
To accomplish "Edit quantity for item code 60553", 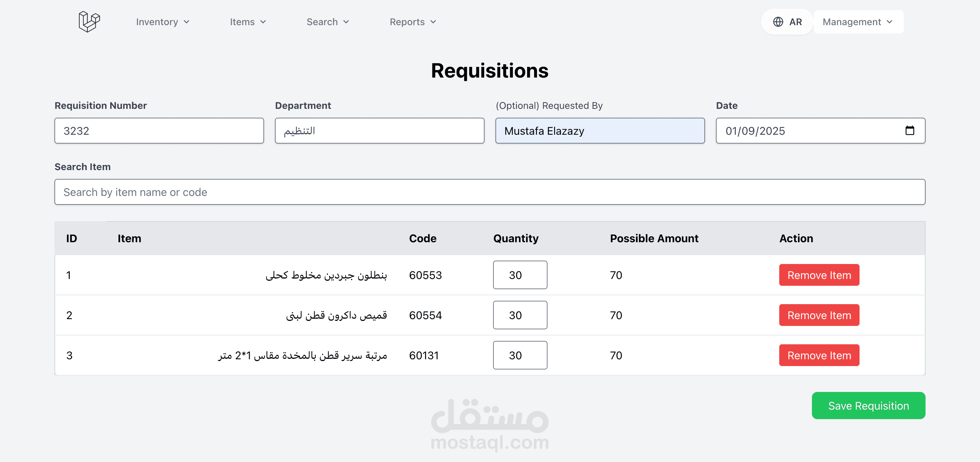I will (520, 275).
